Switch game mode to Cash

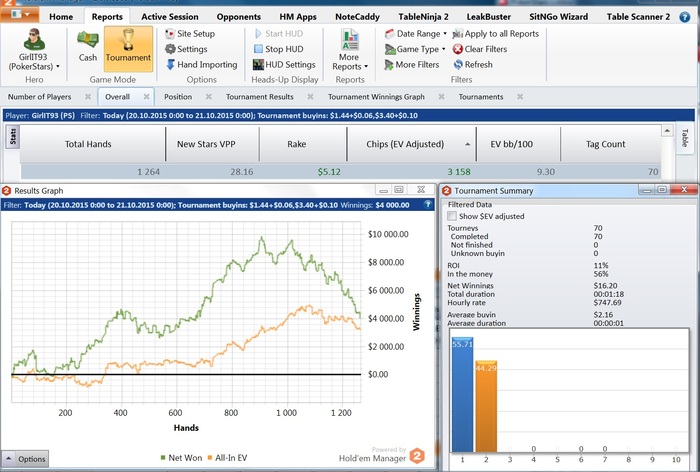pos(88,46)
